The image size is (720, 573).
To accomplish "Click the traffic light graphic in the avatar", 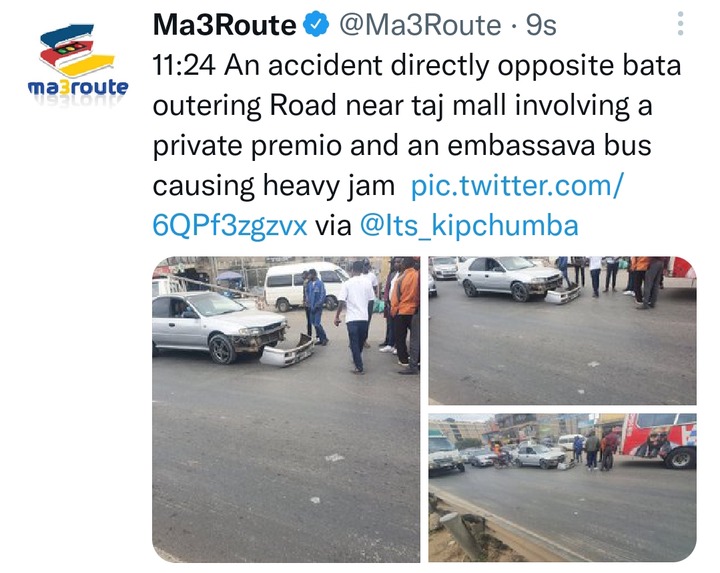I will [x=69, y=47].
